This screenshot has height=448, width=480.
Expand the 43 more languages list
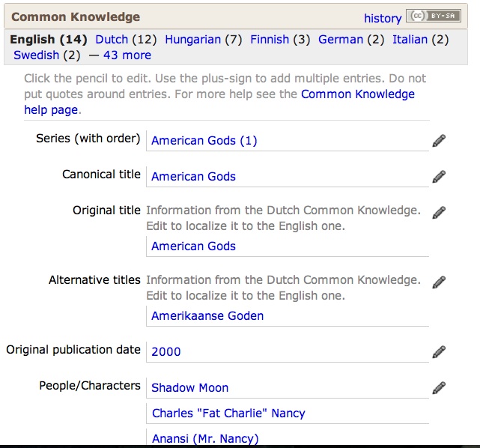127,55
